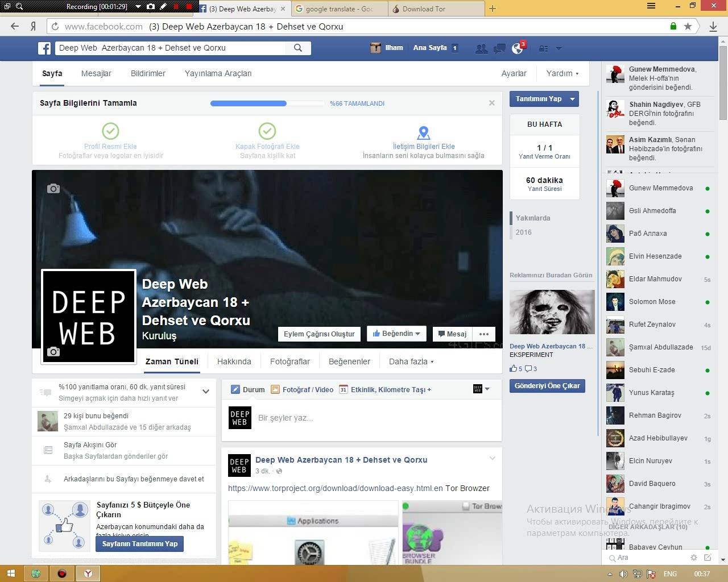Click the Yandex browser back arrow
Screen dimensions: 728x582
[15, 26]
